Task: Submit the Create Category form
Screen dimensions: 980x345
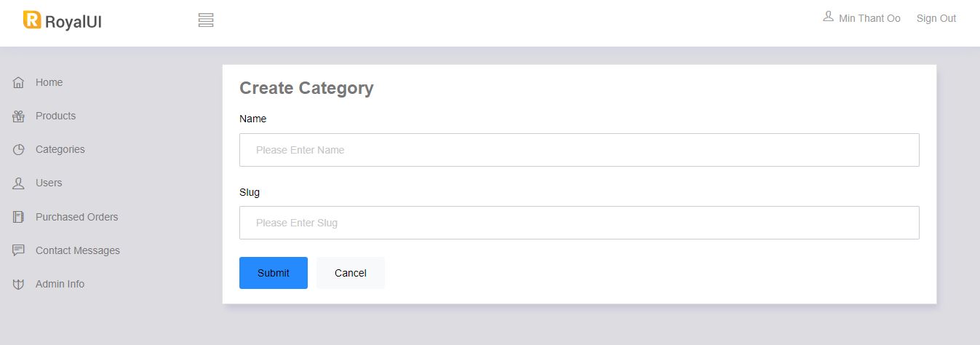Action: (274, 273)
